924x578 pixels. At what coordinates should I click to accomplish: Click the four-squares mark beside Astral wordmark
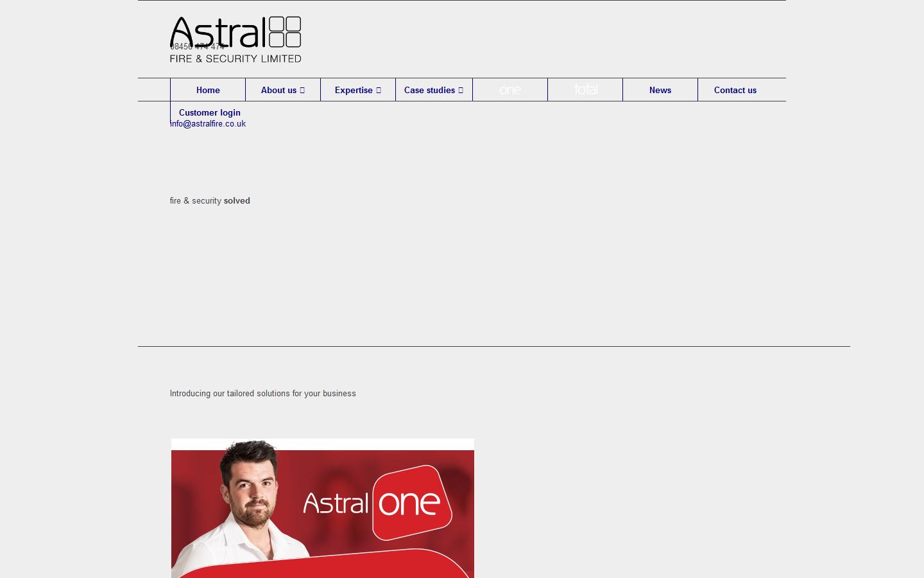click(286, 31)
